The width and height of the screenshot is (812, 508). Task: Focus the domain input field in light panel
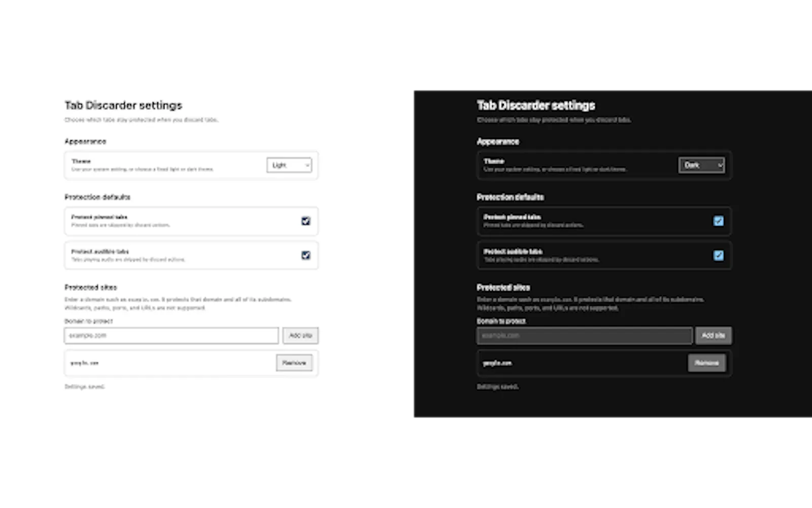tap(172, 336)
